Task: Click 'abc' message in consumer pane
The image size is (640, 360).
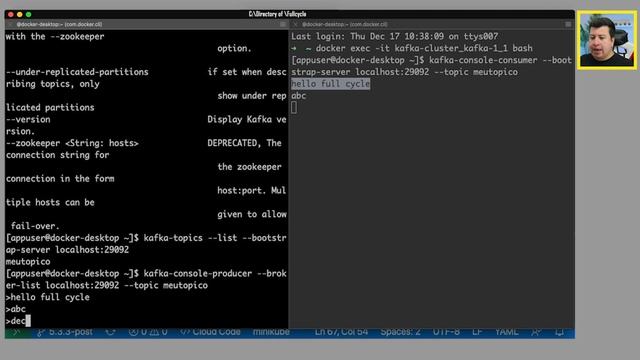Action: [298, 96]
